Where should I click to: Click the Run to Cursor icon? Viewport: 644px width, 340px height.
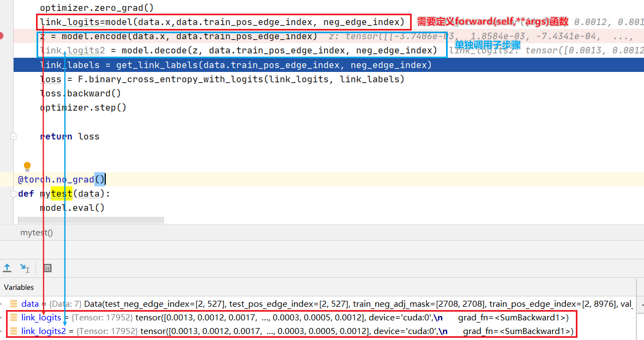click(x=25, y=268)
